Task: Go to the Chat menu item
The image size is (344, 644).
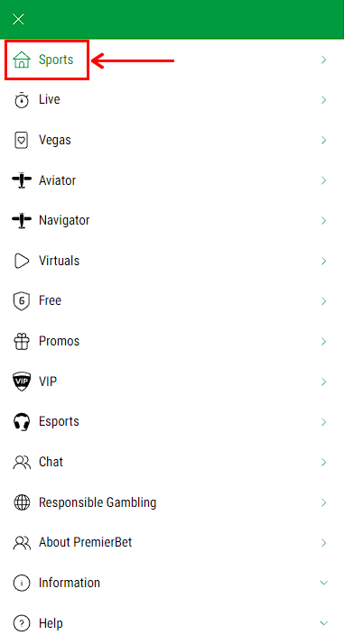Action: pos(172,462)
